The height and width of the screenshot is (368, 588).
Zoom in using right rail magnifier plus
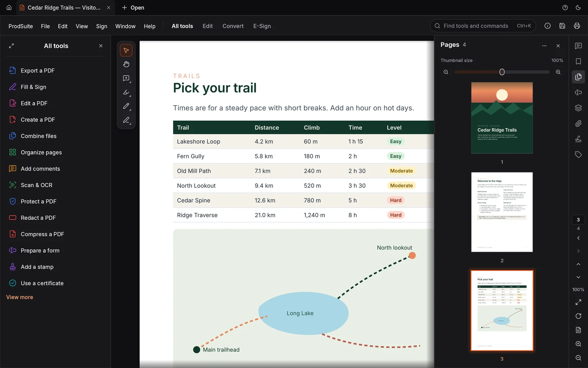click(578, 344)
